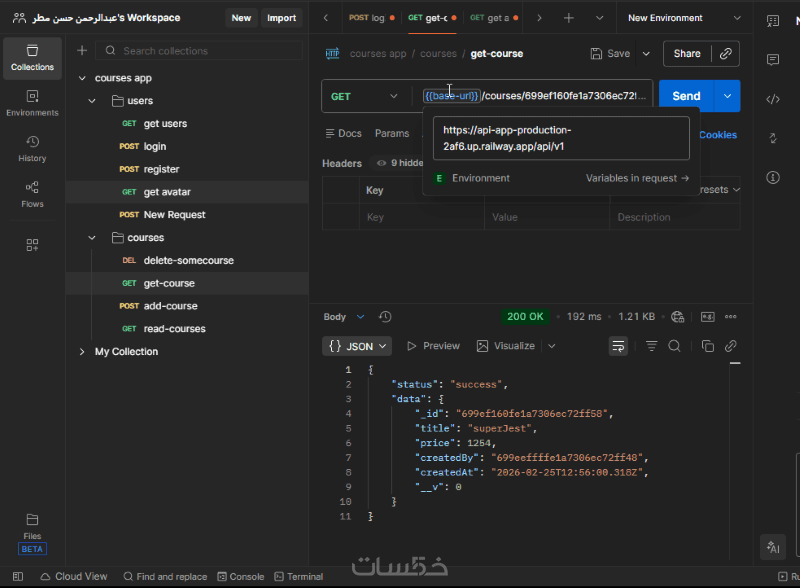
Task: Open the delete-somecourse request
Action: [187, 260]
